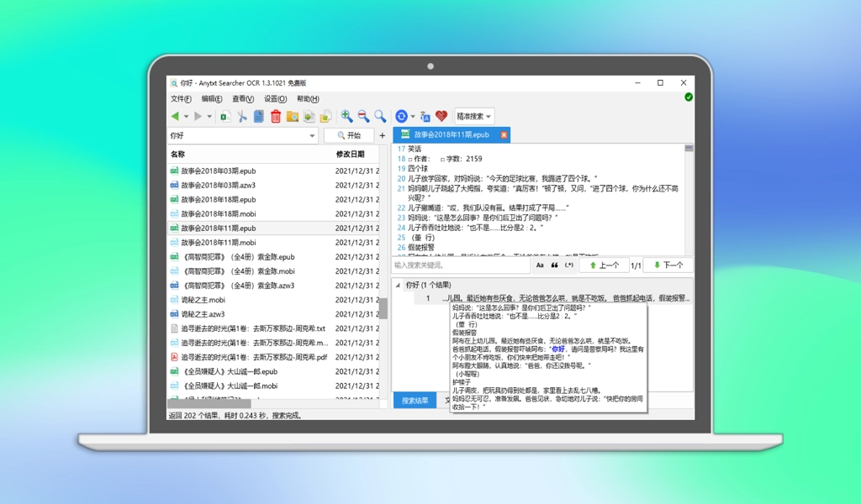Viewport: 861px width, 504px height.
Task: Click the document with green arrow icon
Action: point(309,116)
